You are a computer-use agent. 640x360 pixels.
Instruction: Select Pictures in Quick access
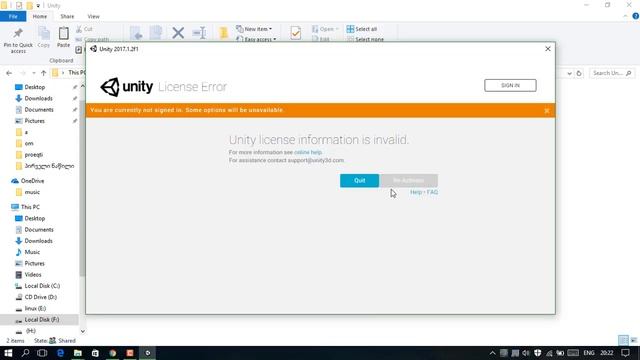pyautogui.click(x=34, y=121)
